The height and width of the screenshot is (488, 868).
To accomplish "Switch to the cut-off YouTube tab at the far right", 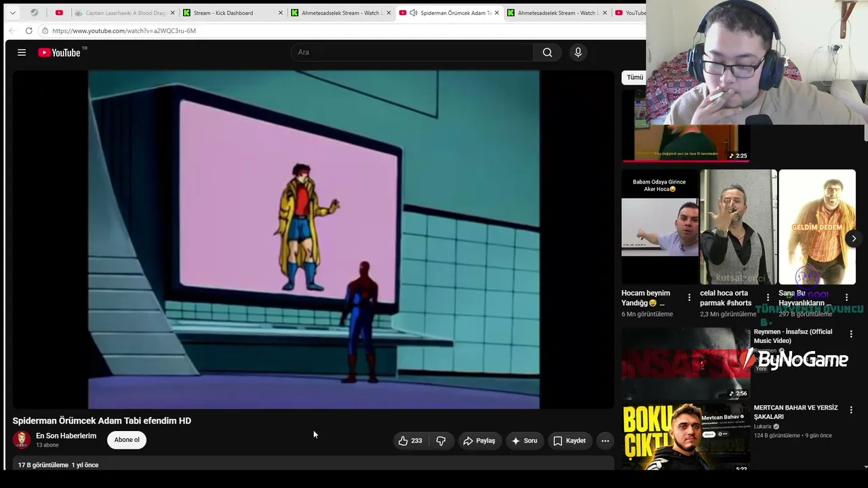I will pos(629,13).
